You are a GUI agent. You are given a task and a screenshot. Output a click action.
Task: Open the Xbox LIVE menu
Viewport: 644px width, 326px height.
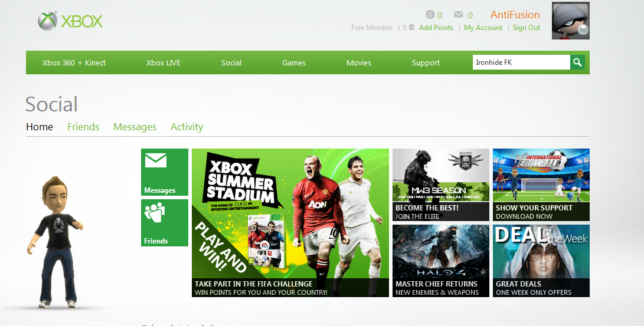tap(164, 62)
